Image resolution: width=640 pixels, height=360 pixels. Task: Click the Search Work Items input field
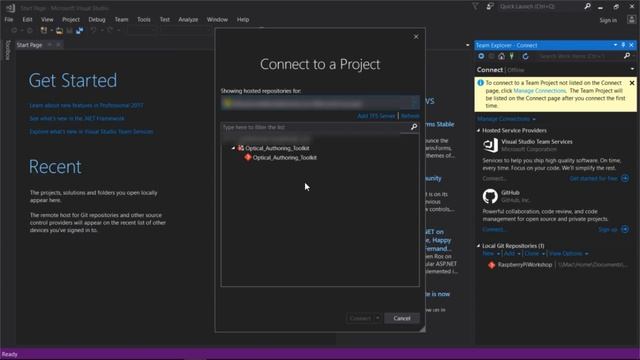pyautogui.click(x=580, y=56)
